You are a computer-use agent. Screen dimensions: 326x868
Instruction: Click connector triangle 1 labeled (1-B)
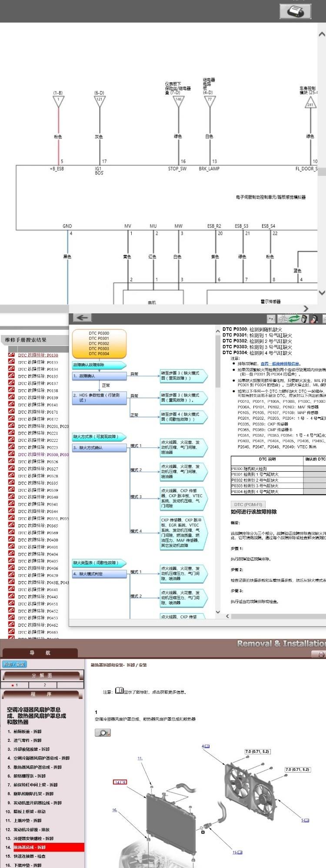(58, 101)
